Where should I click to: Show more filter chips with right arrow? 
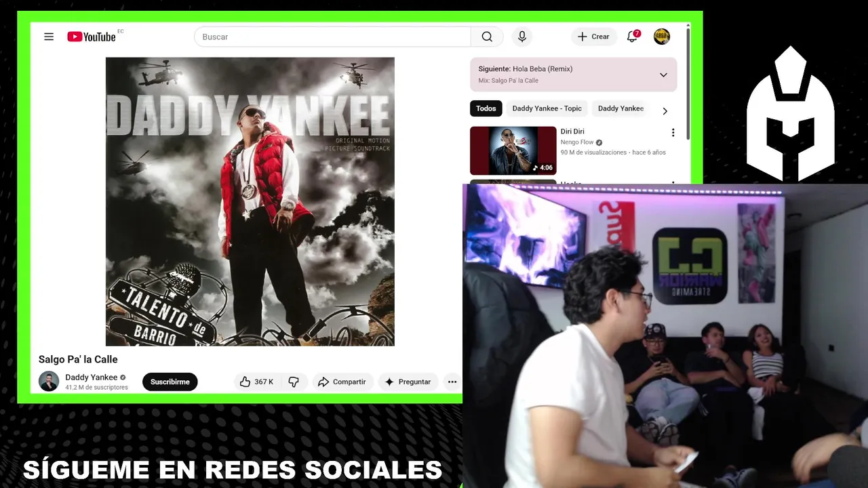tap(665, 110)
